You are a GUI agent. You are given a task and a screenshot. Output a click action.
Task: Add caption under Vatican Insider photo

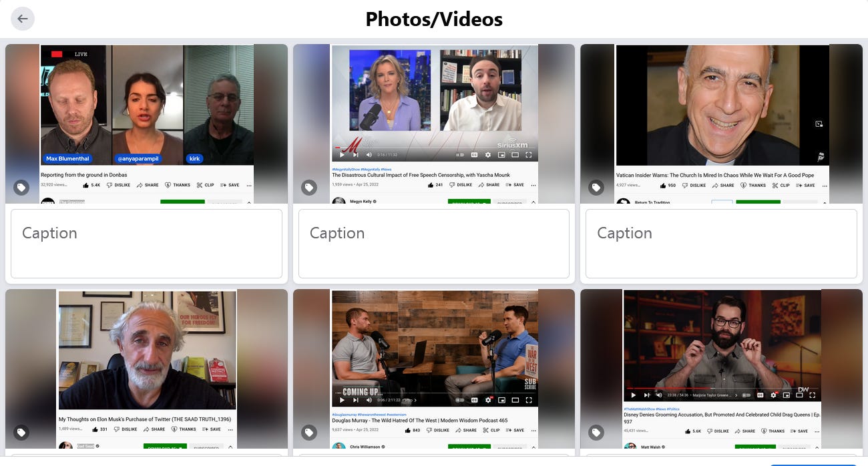[x=721, y=244]
